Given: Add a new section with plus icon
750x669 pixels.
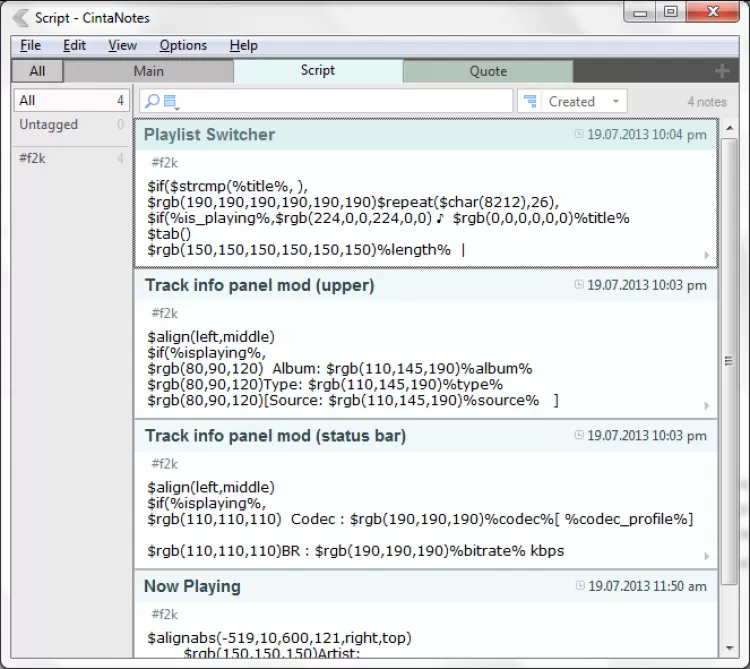Looking at the screenshot, I should click(x=722, y=71).
